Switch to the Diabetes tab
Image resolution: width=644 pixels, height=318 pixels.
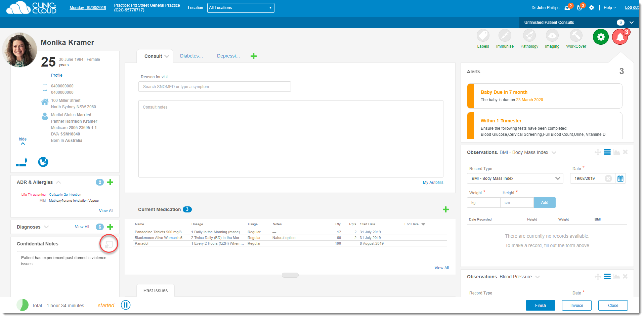pos(191,56)
